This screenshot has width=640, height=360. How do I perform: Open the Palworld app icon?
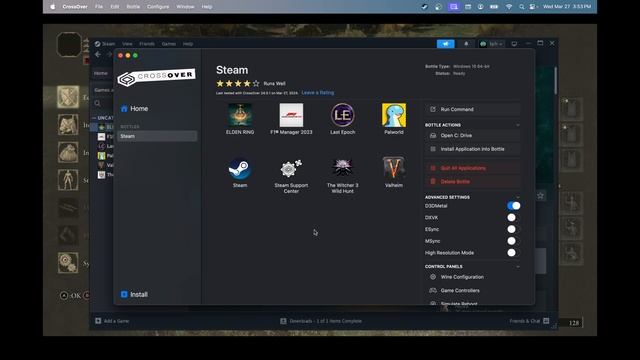(394, 115)
